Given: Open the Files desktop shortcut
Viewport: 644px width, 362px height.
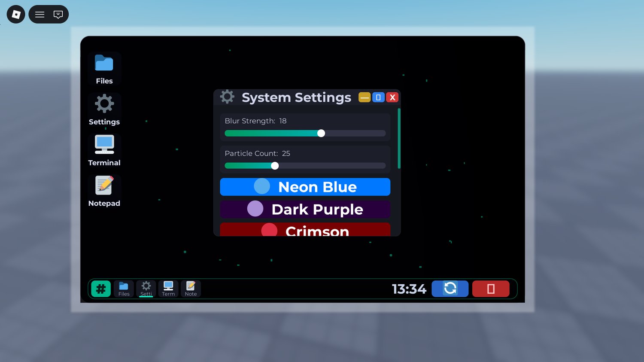Looking at the screenshot, I should [104, 69].
